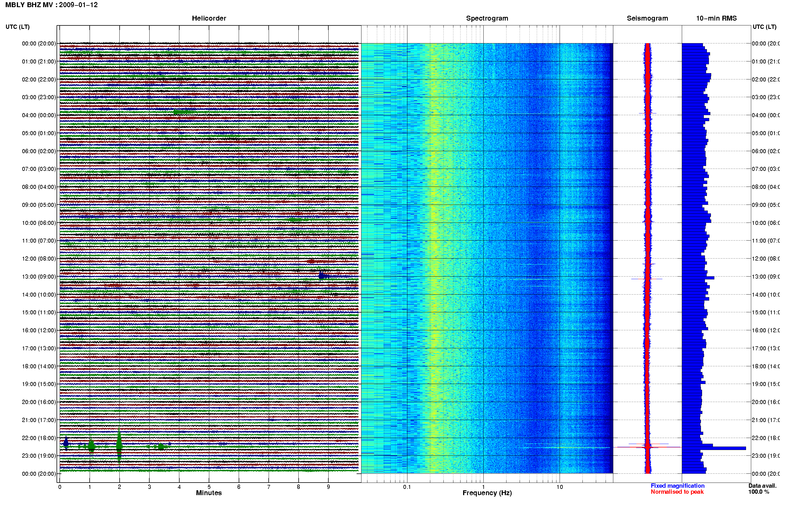Click the '5' minutes tick label
This screenshot has height=508, width=812.
point(209,487)
